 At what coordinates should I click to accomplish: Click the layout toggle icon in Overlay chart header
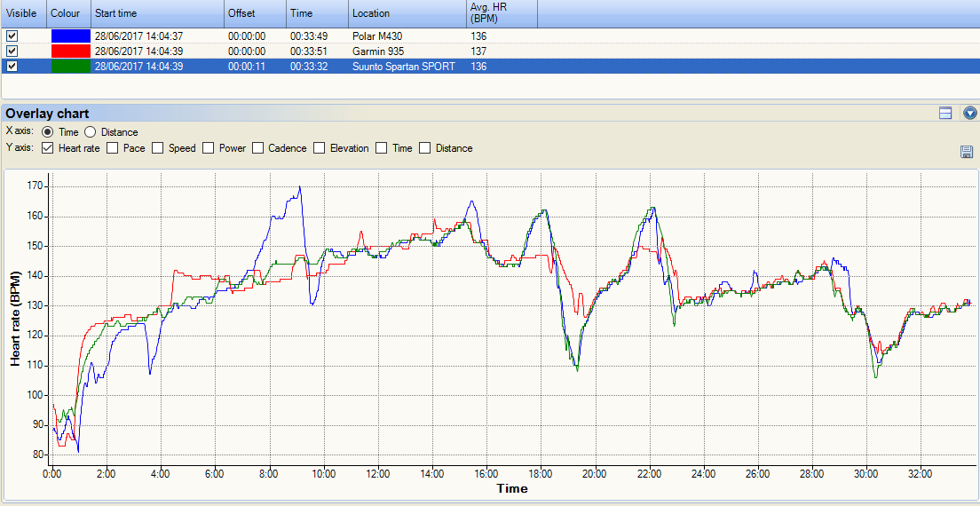(945, 113)
